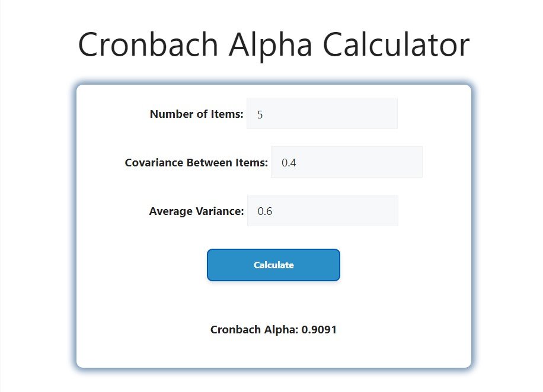
Task: Click the Cronbach Alpha: 0.9091 result text
Action: pyautogui.click(x=273, y=329)
